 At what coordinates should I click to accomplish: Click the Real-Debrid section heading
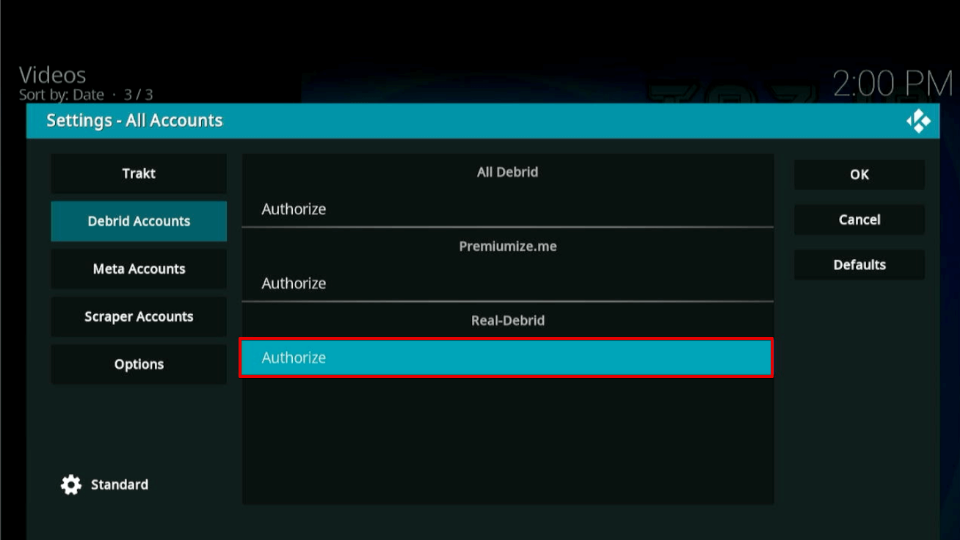click(508, 320)
